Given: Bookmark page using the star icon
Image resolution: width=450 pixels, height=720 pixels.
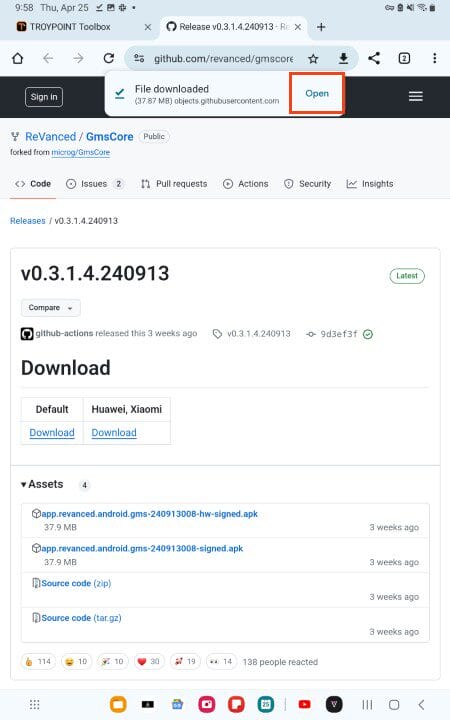Looking at the screenshot, I should pos(313,58).
